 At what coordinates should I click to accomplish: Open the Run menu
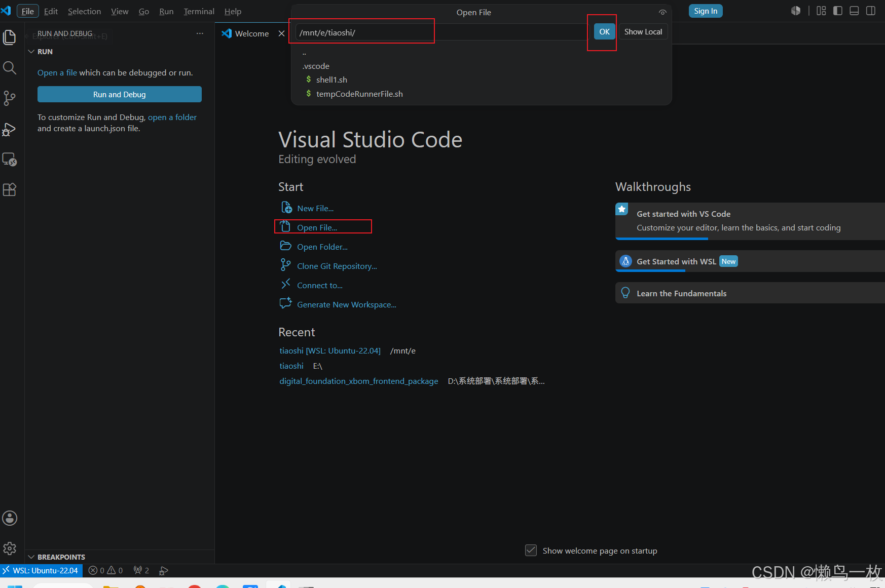(x=166, y=11)
